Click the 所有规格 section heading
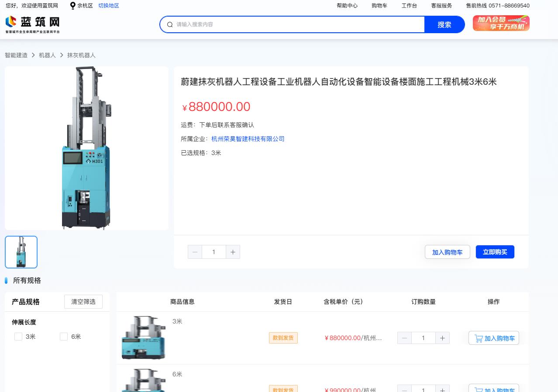 pyautogui.click(x=27, y=280)
